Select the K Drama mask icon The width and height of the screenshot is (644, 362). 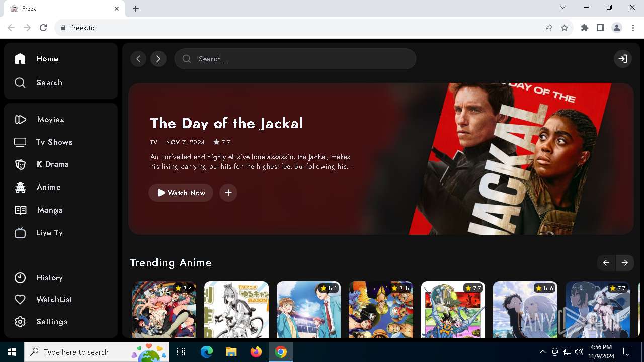(20, 164)
